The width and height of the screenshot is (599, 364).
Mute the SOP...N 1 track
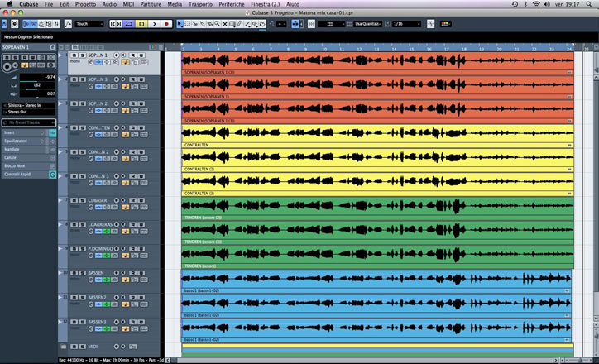(74, 55)
